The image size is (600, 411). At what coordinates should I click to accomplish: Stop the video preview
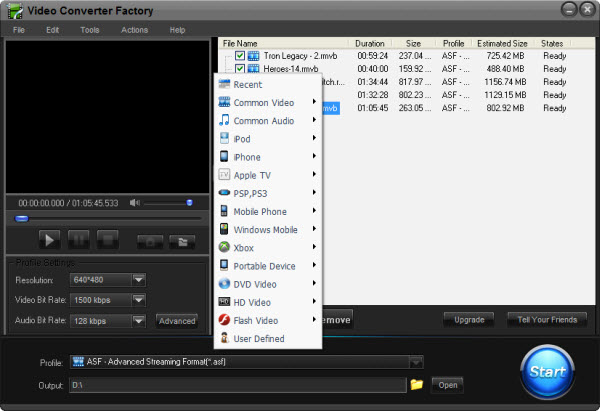[108, 240]
